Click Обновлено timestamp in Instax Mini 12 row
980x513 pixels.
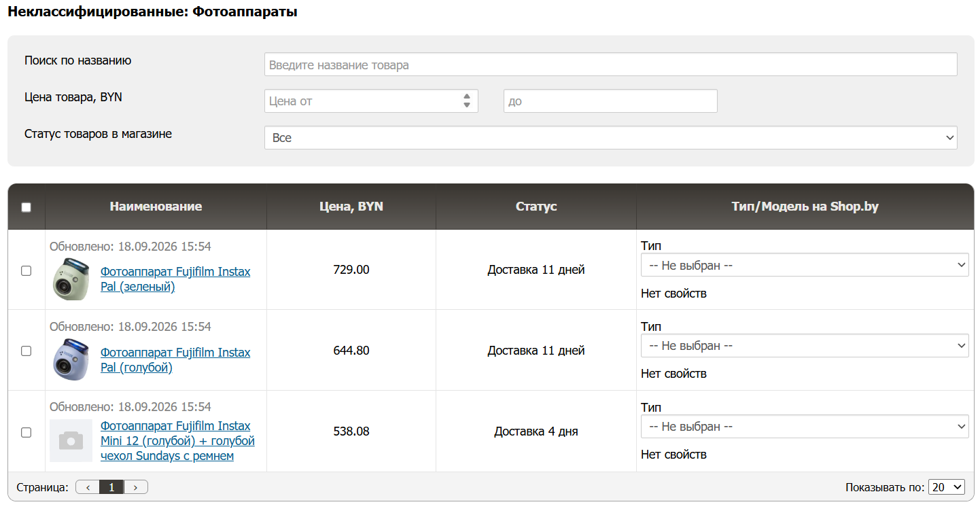tap(130, 406)
